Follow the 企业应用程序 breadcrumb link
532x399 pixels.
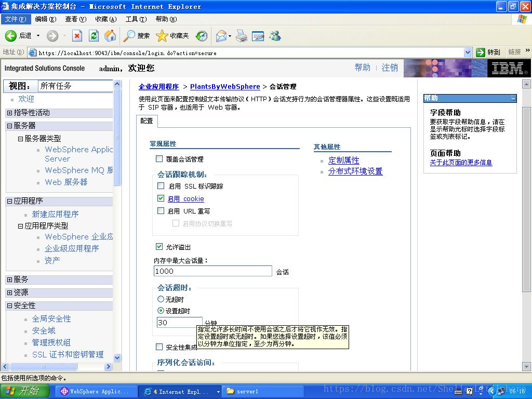[x=158, y=87]
